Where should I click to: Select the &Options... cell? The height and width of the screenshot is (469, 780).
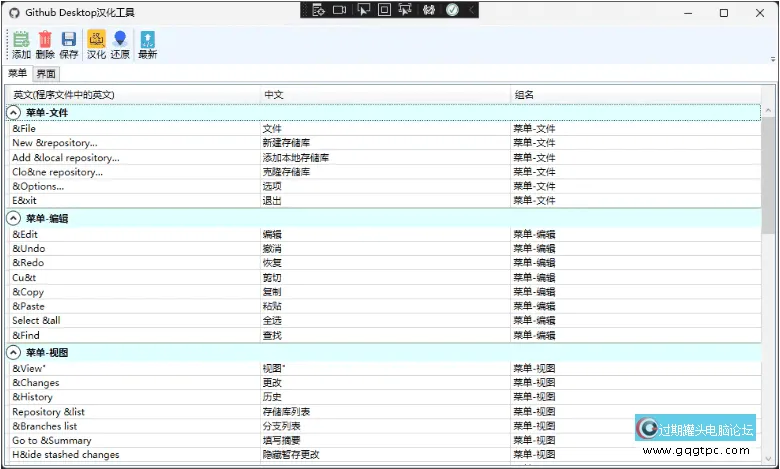(x=133, y=187)
